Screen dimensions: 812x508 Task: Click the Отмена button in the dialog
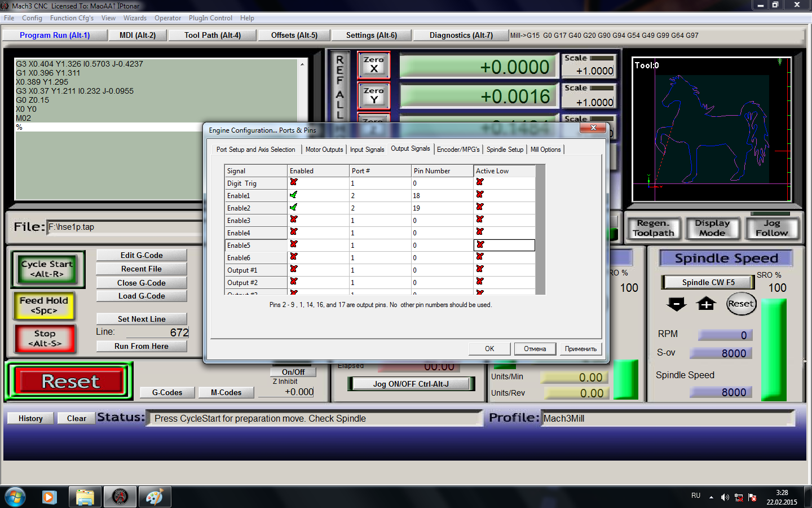coord(535,349)
